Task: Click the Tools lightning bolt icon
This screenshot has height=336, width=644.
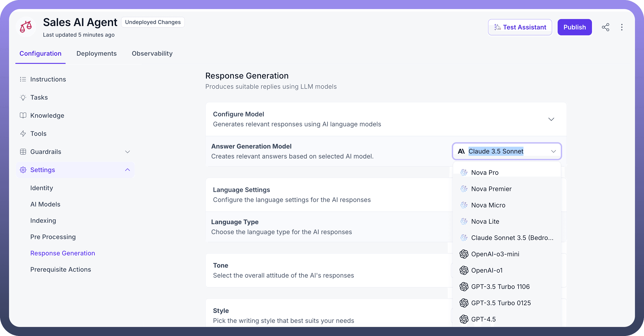Action: [x=23, y=134]
